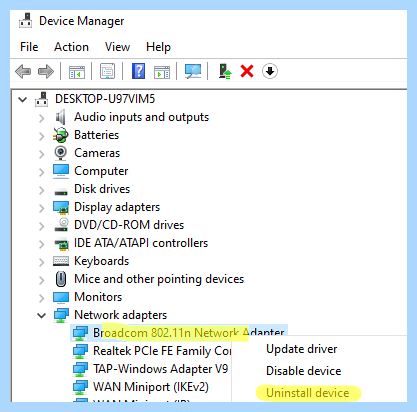Click the Computer category monitor icon
Viewport: 417px width, 412px height.
tap(61, 171)
